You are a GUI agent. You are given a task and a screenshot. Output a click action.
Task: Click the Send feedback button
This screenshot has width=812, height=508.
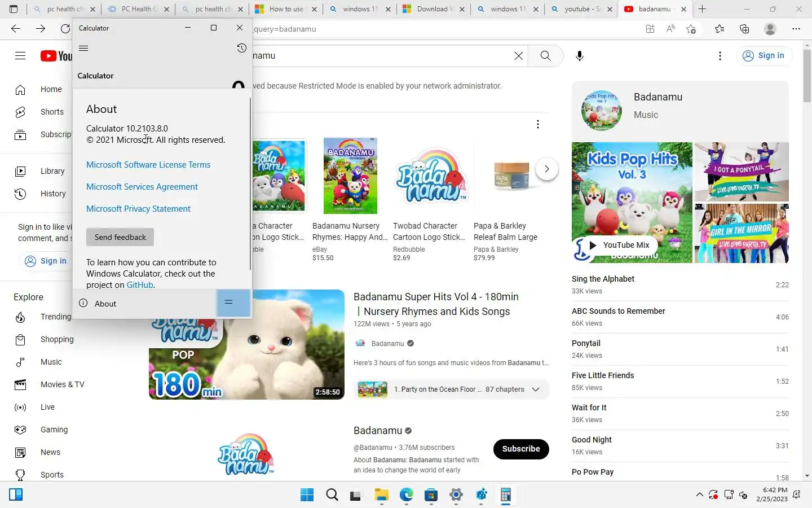coord(120,237)
